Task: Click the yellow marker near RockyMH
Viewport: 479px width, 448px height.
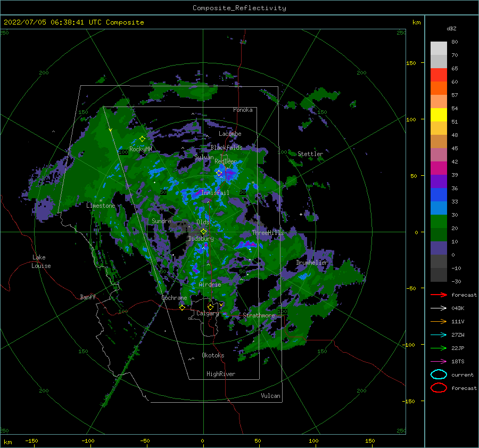Action: [142, 139]
